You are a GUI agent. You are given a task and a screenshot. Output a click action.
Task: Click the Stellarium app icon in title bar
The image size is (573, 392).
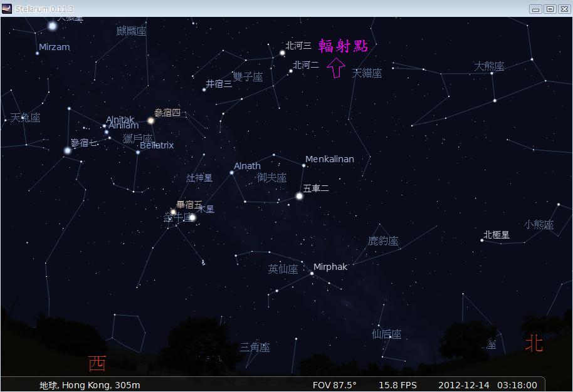pyautogui.click(x=7, y=8)
